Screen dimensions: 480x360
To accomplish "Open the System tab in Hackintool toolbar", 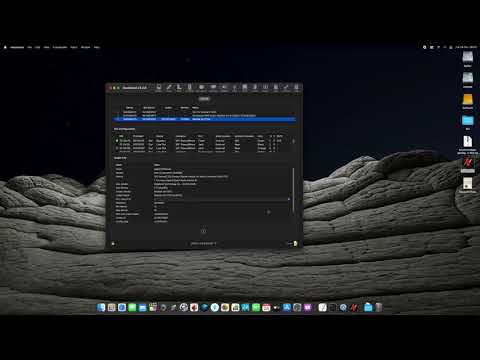I will [x=159, y=88].
